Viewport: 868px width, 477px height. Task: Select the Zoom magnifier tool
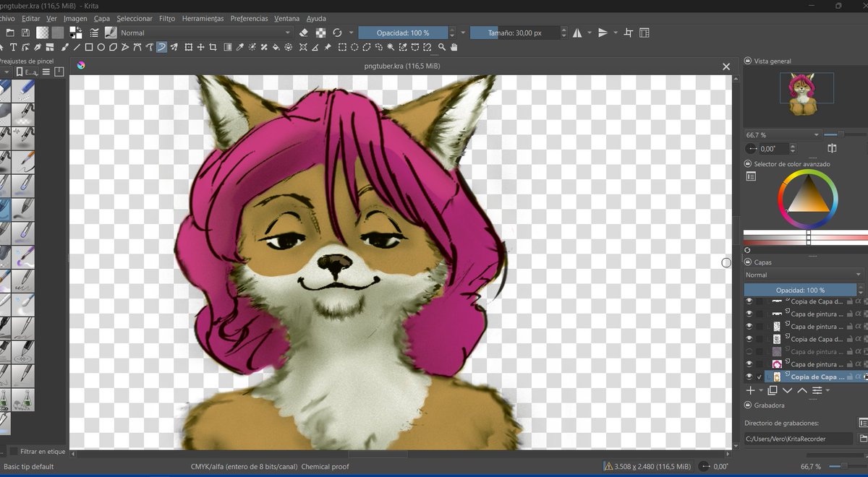[443, 47]
